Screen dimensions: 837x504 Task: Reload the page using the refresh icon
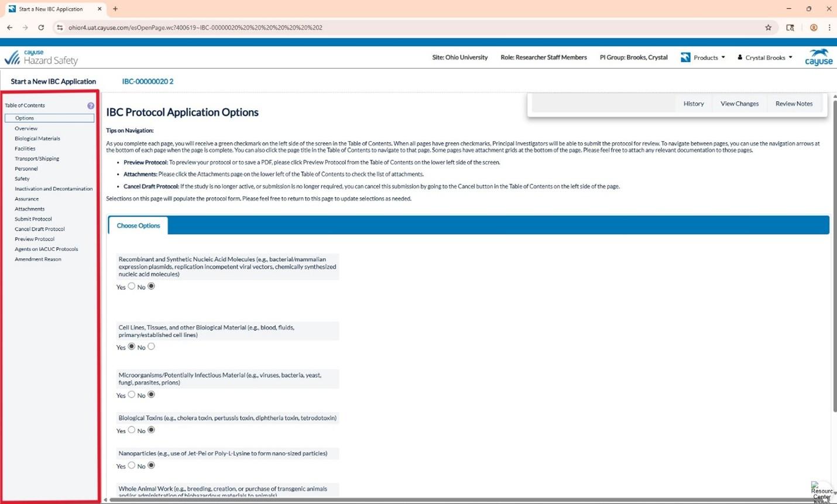coord(41,28)
